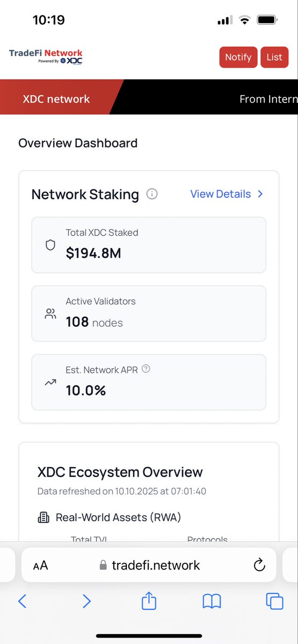This screenshot has width=298, height=644.
Task: Expand staking via View Details chevron
Action: (x=260, y=194)
